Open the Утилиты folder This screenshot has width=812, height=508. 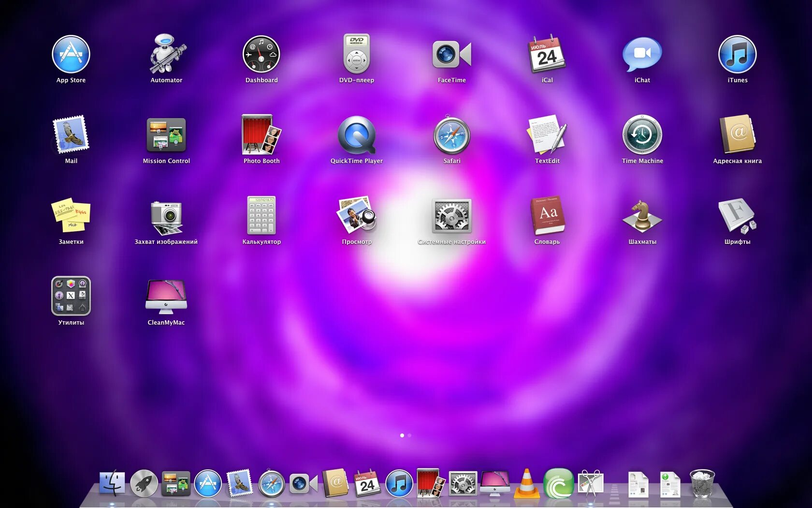coord(71,296)
